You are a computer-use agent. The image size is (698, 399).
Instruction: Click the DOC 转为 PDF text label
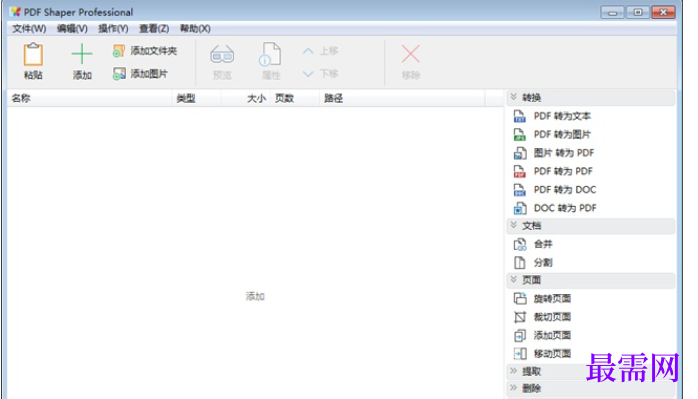coord(565,208)
